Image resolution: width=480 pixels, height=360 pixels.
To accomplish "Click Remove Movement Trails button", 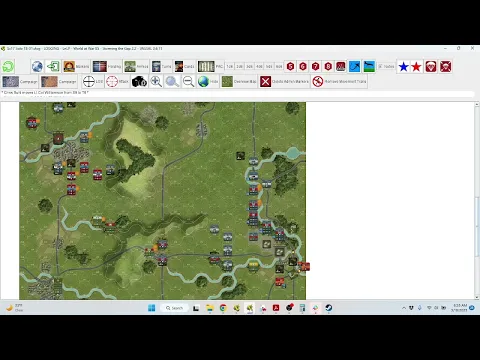I will click(x=339, y=82).
